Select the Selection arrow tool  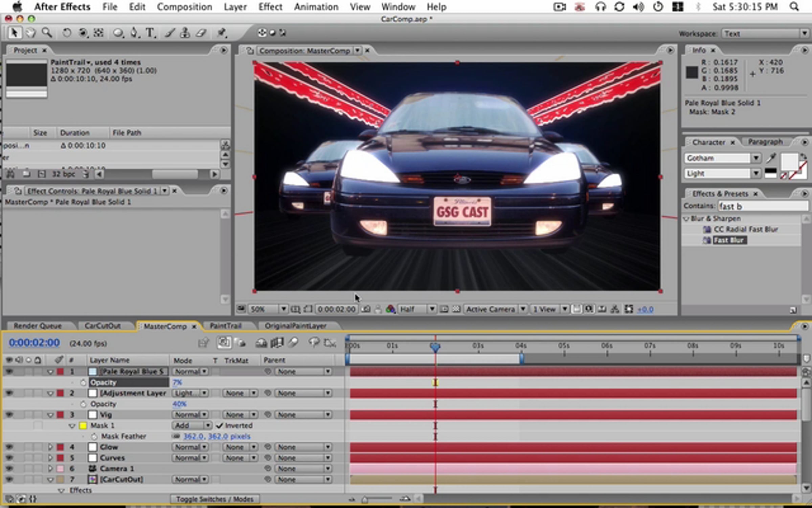pyautogui.click(x=14, y=33)
